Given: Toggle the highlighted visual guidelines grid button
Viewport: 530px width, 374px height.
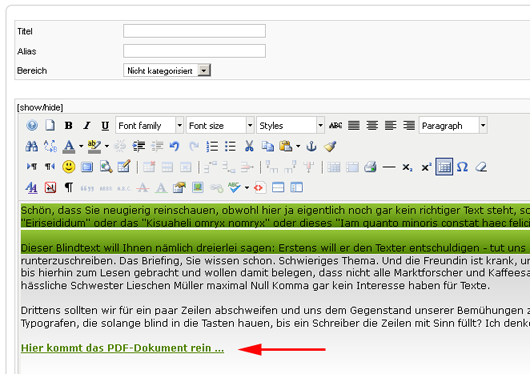Looking at the screenshot, I should pos(444,167).
